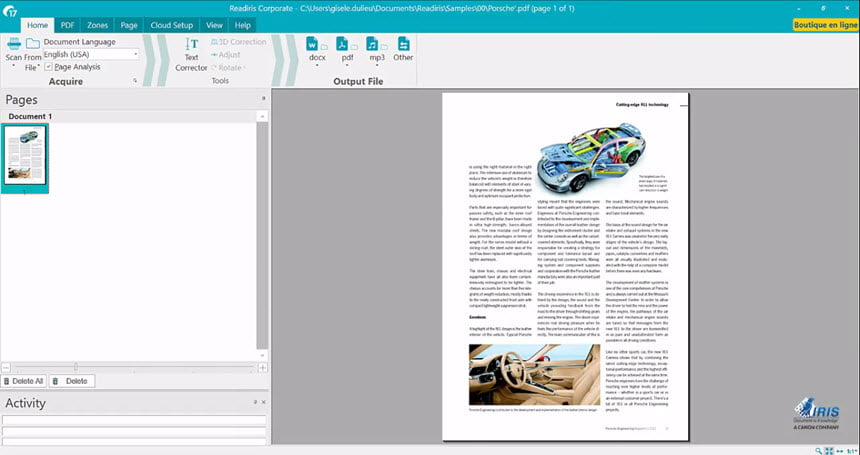Click the Delete button

[x=72, y=381]
